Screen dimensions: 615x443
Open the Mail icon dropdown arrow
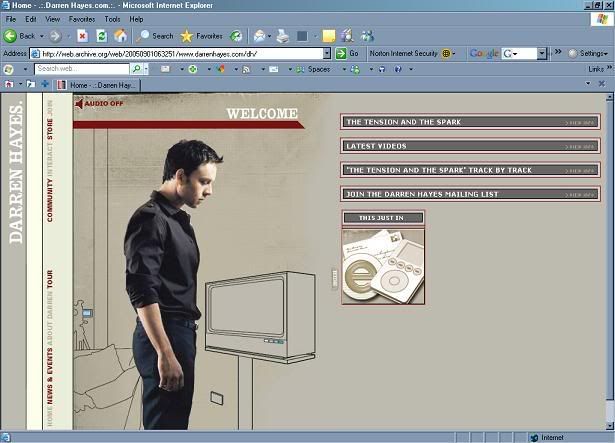point(269,36)
